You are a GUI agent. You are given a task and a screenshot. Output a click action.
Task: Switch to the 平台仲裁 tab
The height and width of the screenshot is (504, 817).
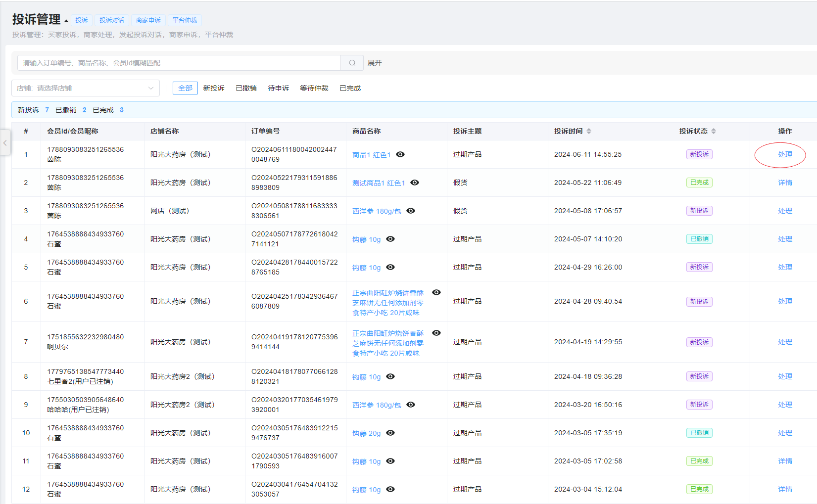[x=185, y=20]
